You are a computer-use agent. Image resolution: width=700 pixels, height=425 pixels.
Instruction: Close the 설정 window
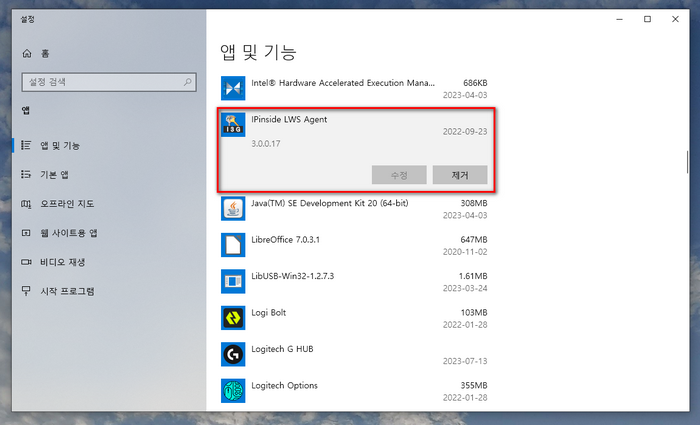pyautogui.click(x=675, y=19)
